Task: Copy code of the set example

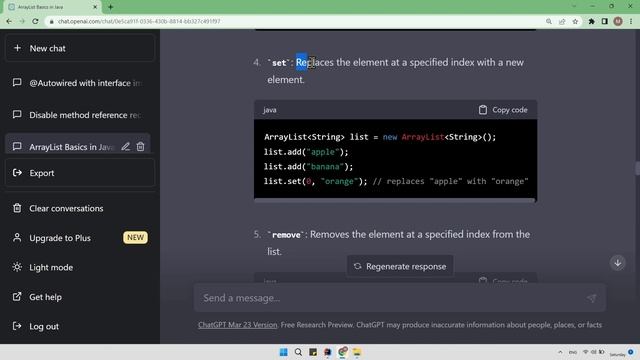Action: (x=503, y=110)
